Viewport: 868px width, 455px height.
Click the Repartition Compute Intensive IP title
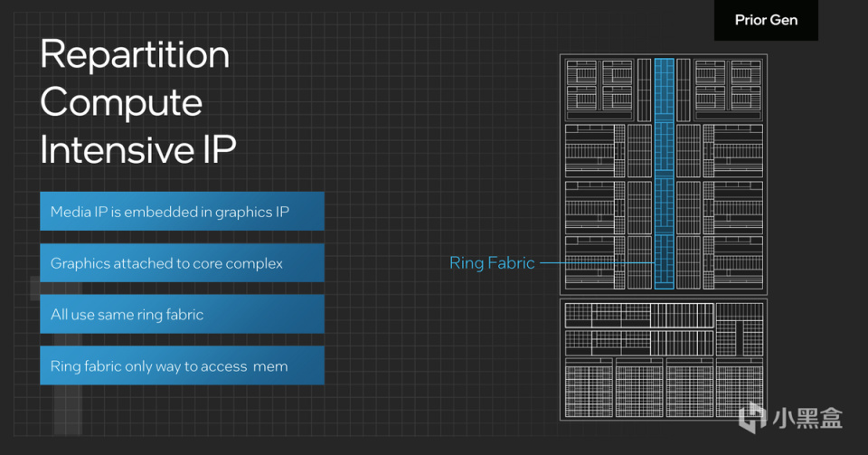point(137,102)
